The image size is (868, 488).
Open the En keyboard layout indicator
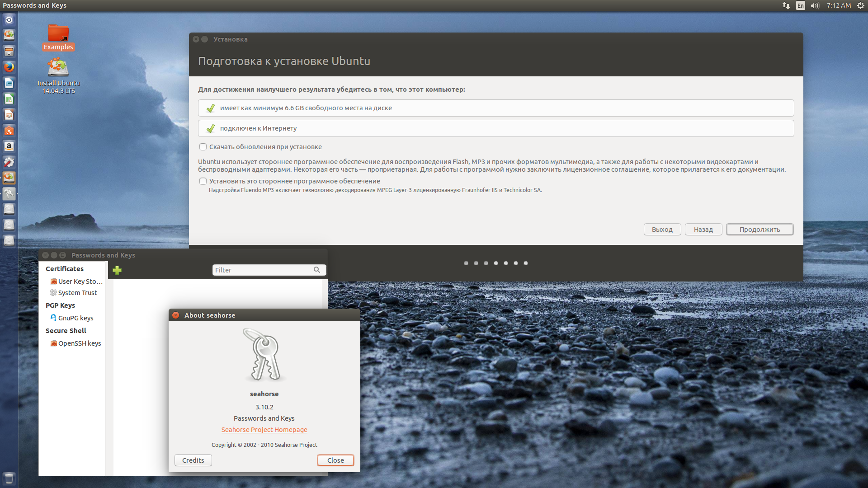(x=801, y=5)
